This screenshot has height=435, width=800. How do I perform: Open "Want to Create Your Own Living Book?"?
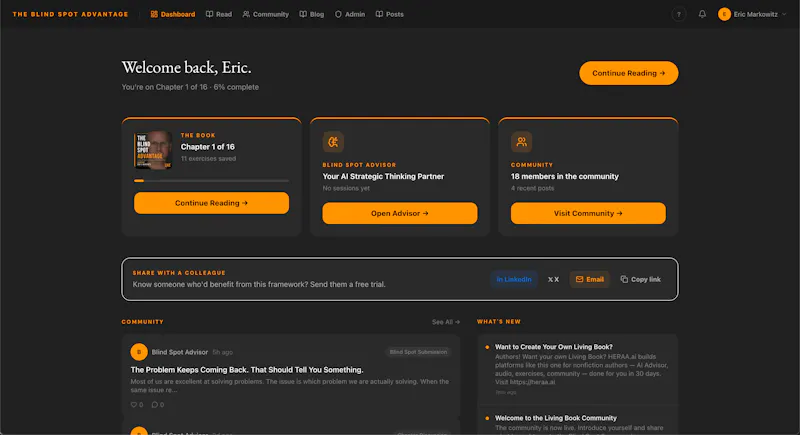pyautogui.click(x=554, y=347)
